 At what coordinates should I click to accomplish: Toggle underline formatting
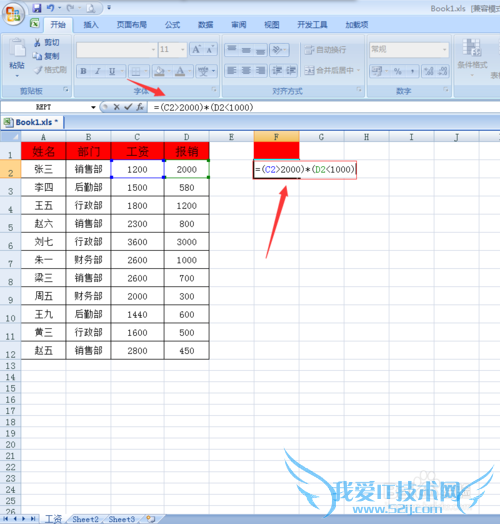coord(112,71)
